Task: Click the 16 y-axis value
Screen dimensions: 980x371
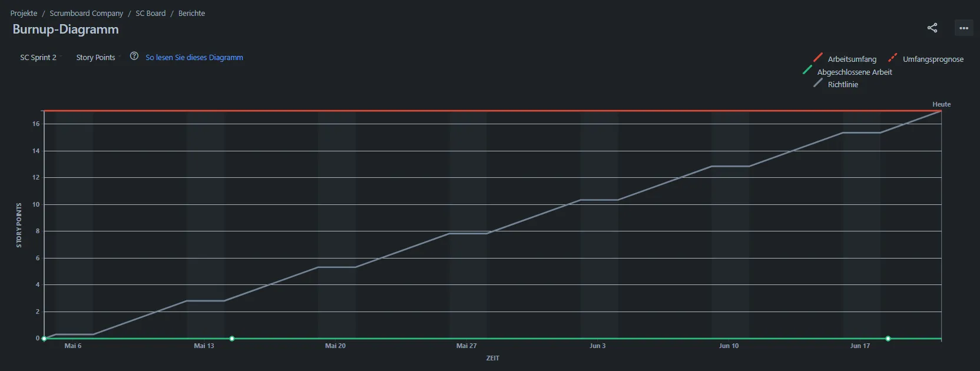Action: tap(36, 124)
